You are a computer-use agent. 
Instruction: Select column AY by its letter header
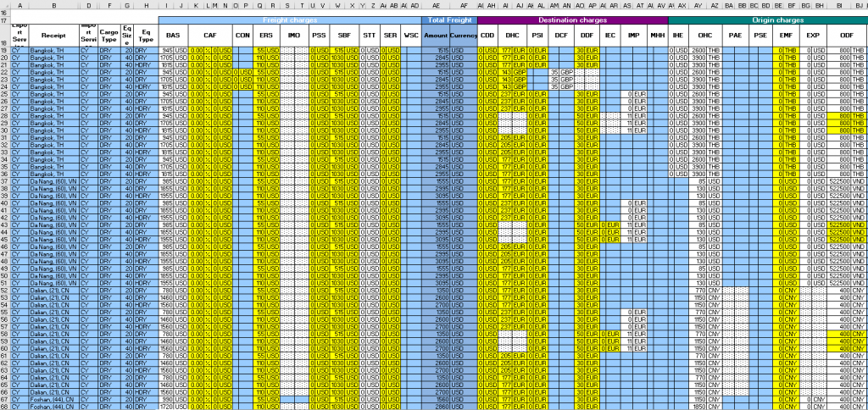(698, 5)
